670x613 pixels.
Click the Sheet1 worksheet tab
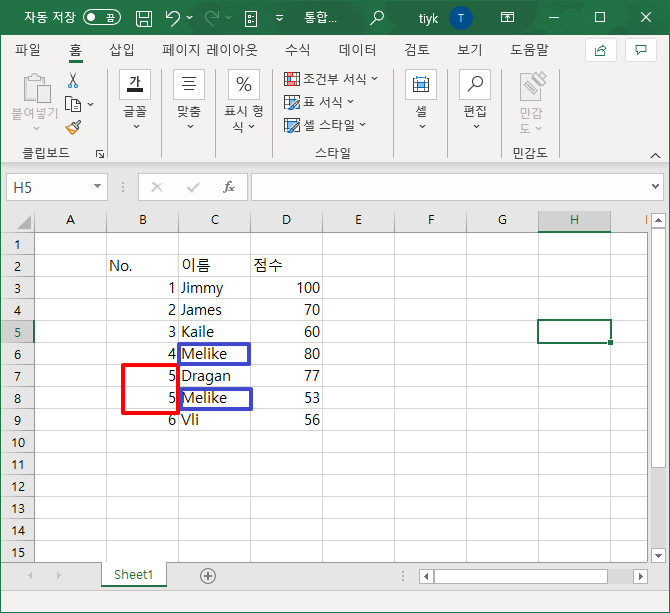tap(134, 575)
